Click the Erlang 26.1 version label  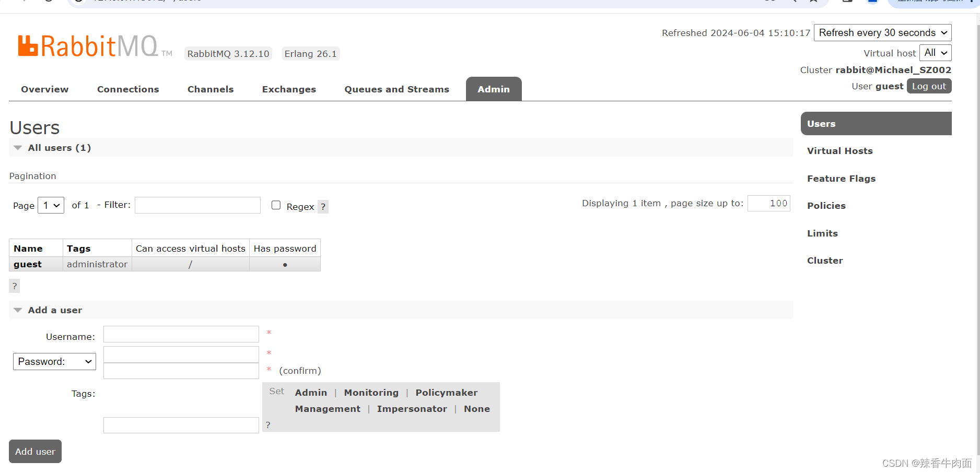pyautogui.click(x=310, y=54)
